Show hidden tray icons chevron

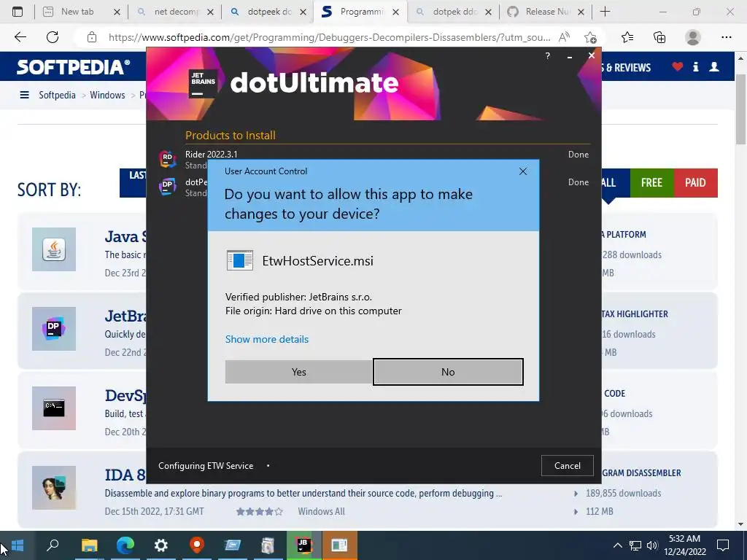[x=617, y=545]
